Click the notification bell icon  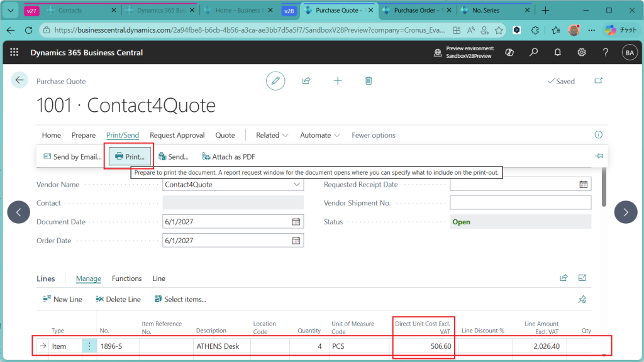click(557, 52)
